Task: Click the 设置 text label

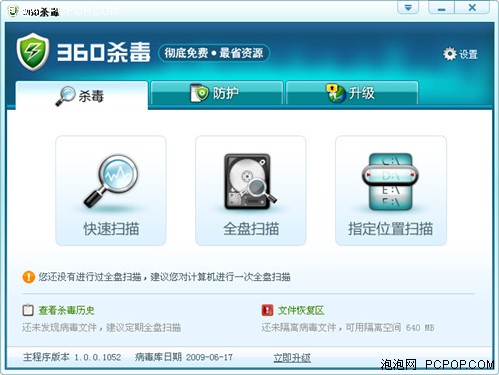Action: click(x=468, y=54)
